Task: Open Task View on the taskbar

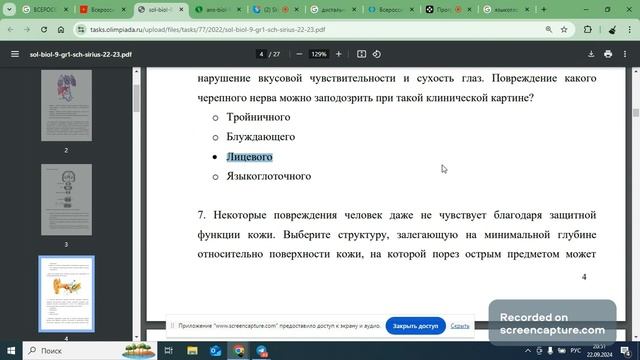Action: point(168,351)
